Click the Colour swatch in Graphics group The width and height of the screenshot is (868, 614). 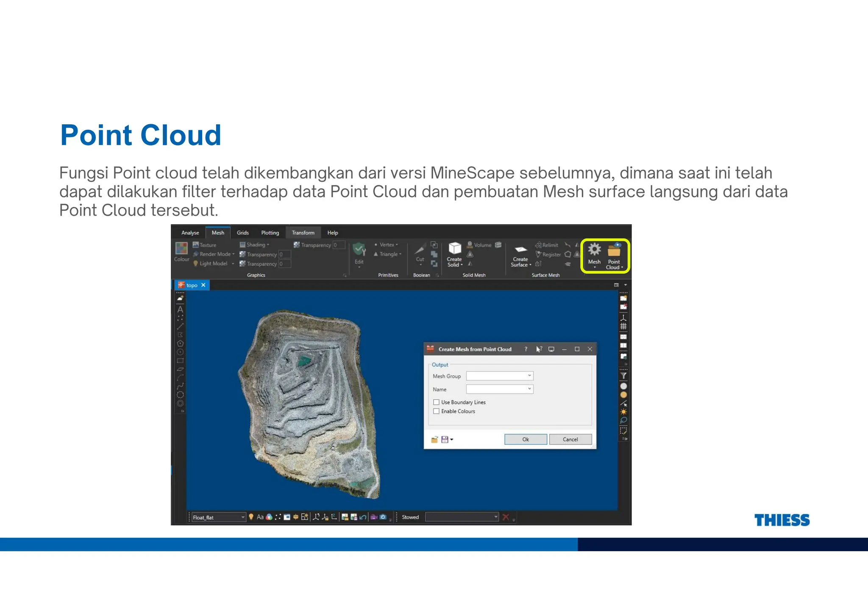pos(181,248)
